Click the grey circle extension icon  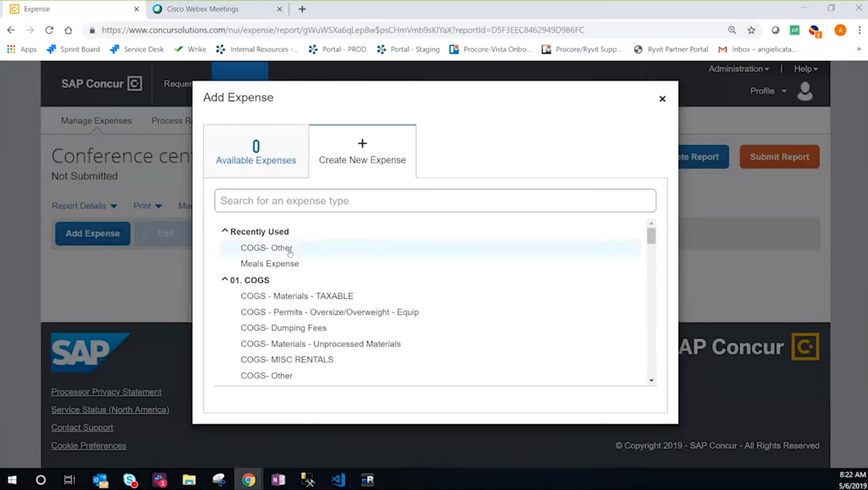point(776,30)
